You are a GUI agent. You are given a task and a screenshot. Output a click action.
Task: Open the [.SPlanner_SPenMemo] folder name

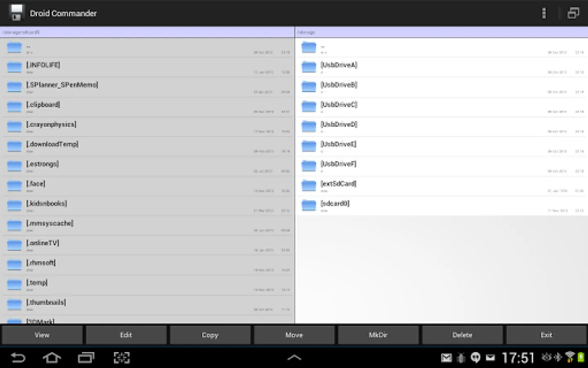[x=62, y=85]
